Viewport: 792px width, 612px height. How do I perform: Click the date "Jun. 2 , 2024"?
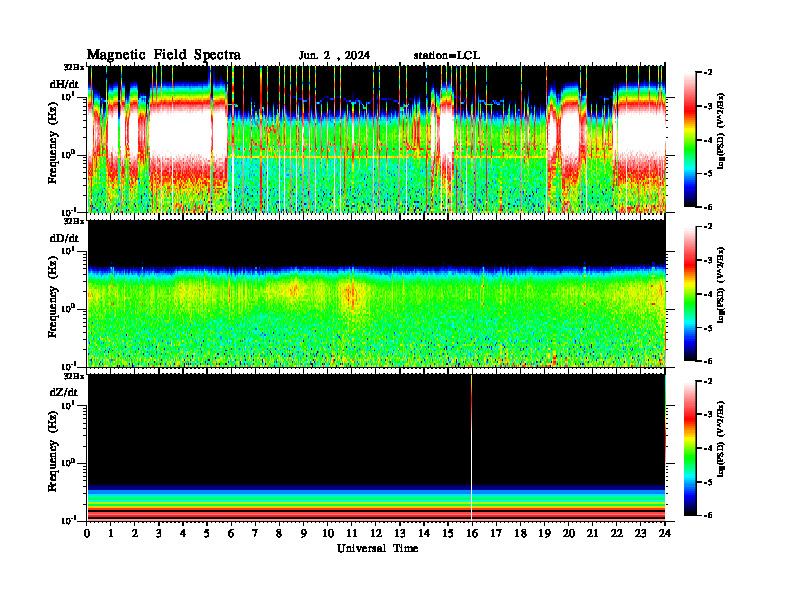click(x=334, y=55)
